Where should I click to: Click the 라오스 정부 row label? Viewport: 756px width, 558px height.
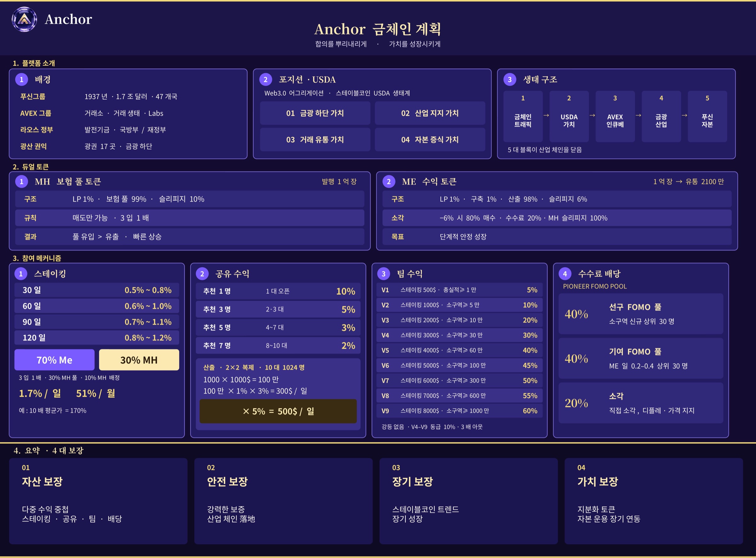point(37,130)
